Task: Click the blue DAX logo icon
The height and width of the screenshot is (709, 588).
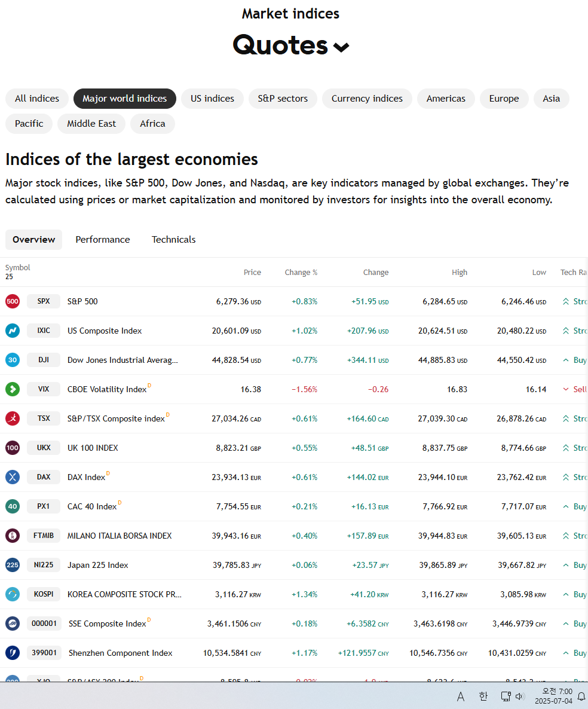Action: 13,477
